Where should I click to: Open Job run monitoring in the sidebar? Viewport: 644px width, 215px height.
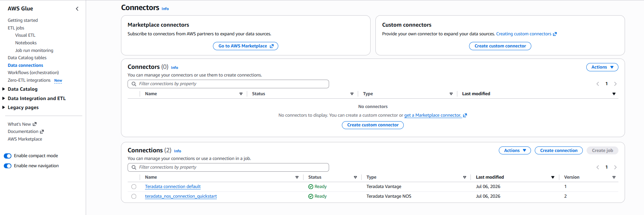pos(34,50)
